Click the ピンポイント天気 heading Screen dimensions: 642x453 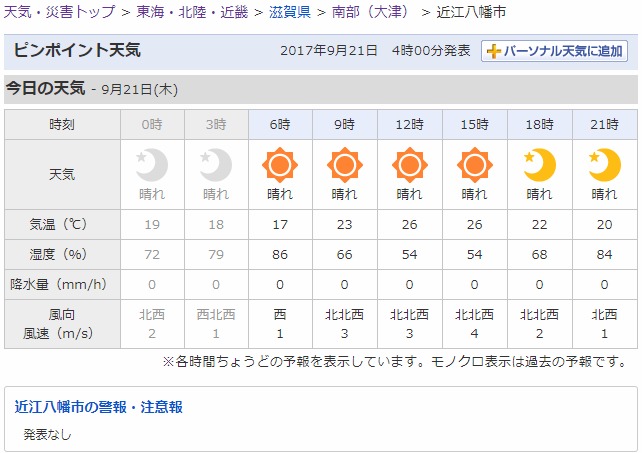pos(77,50)
